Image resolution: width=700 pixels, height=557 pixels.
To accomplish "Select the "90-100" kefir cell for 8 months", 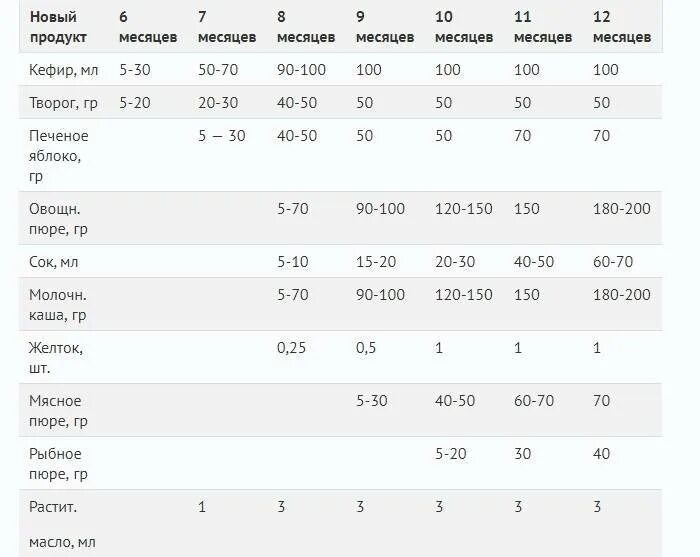I will (301, 70).
